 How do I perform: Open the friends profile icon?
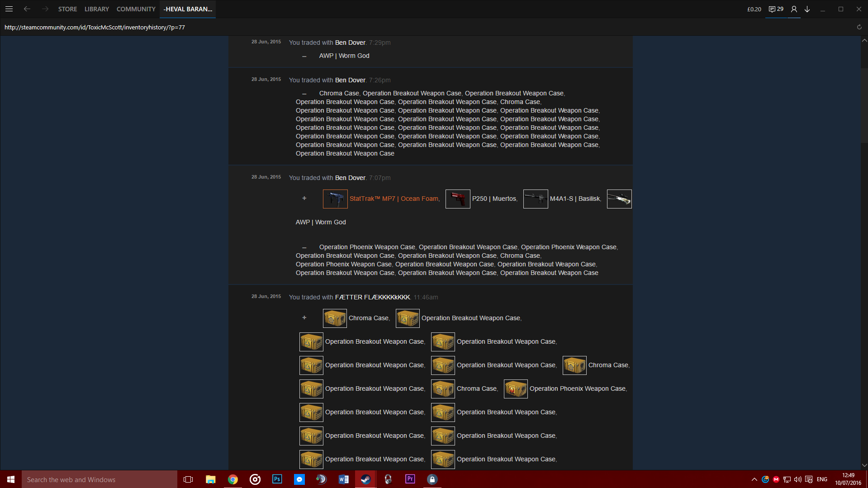point(794,9)
